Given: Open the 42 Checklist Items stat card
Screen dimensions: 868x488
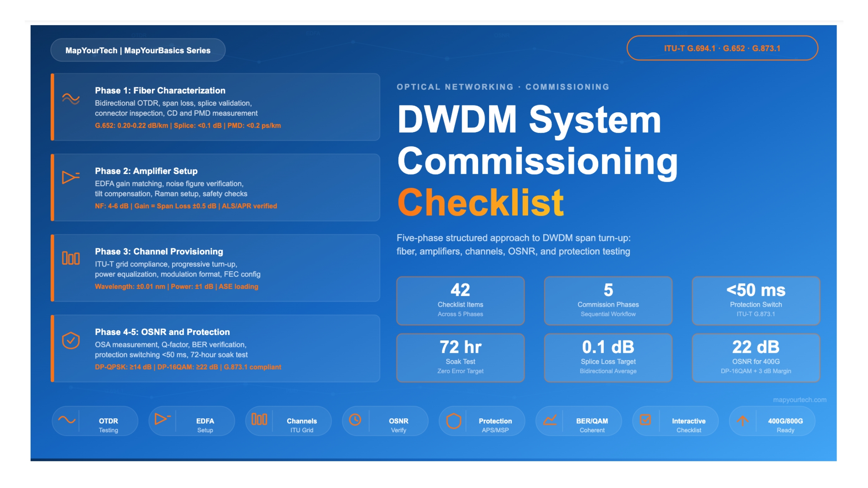Looking at the screenshot, I should (x=460, y=301).
